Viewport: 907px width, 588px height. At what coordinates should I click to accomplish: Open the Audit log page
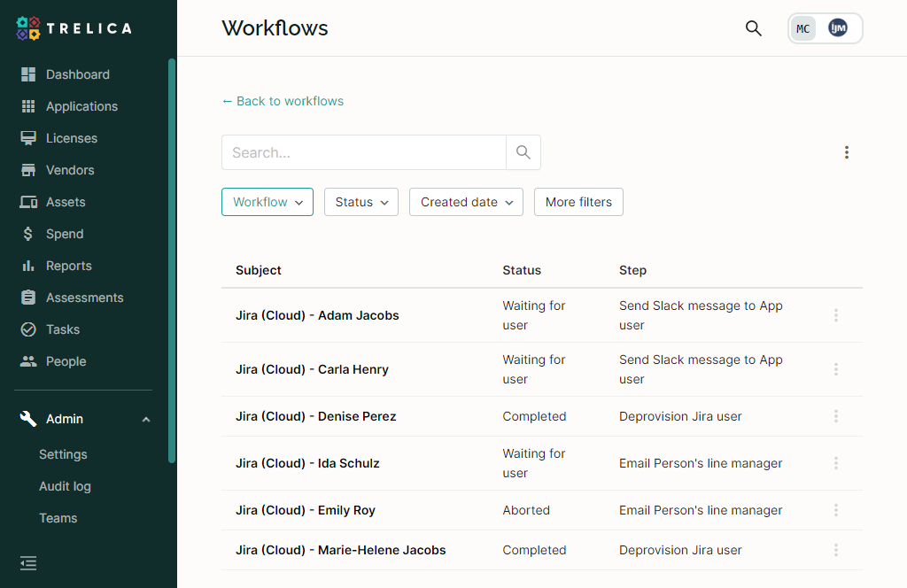65,486
